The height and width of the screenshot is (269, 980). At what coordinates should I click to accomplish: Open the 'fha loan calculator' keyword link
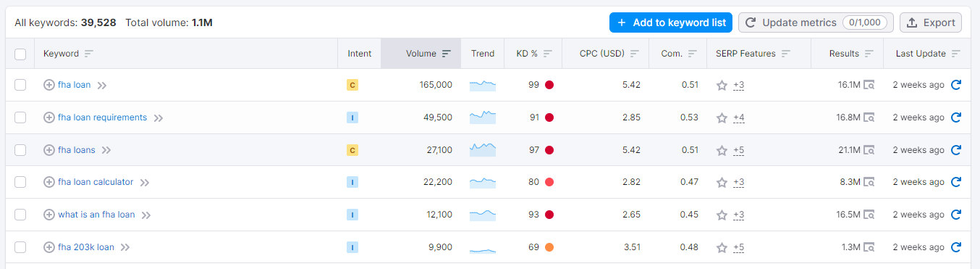[96, 182]
